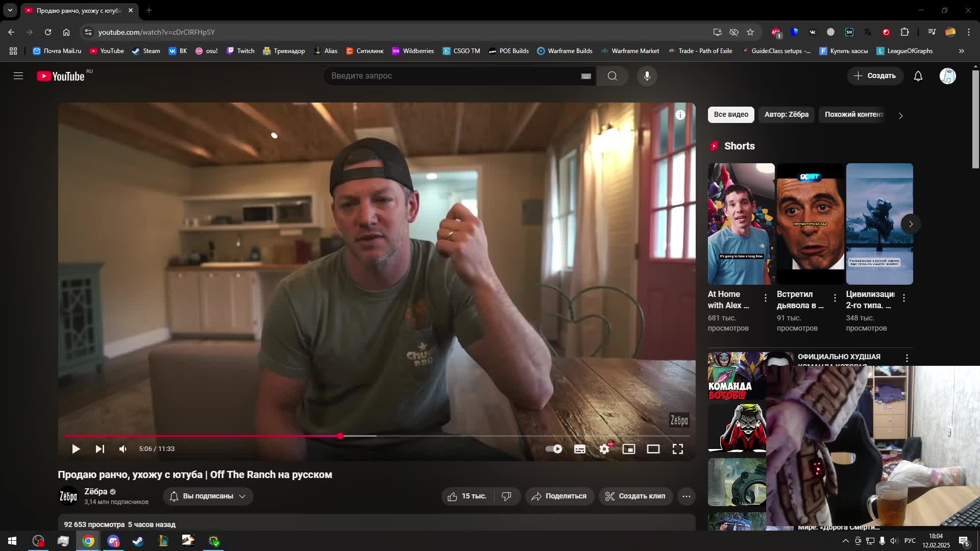
Task: Show more filter chips with right arrow
Action: [900, 116]
